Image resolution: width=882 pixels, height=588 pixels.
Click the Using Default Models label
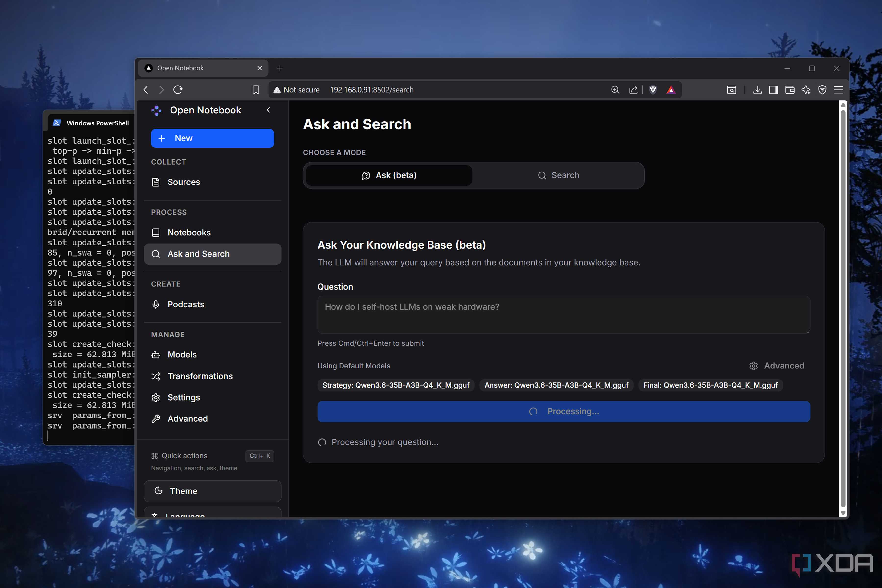tap(354, 366)
